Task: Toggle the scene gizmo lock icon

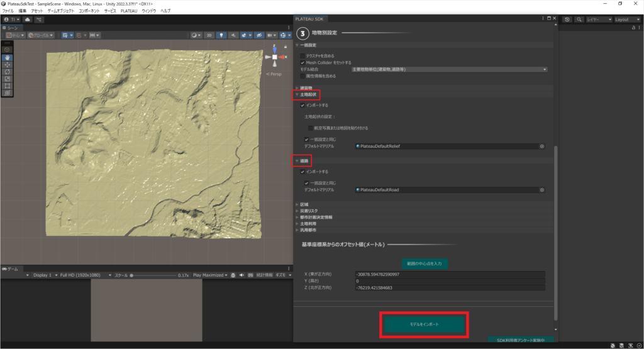Action: click(286, 47)
